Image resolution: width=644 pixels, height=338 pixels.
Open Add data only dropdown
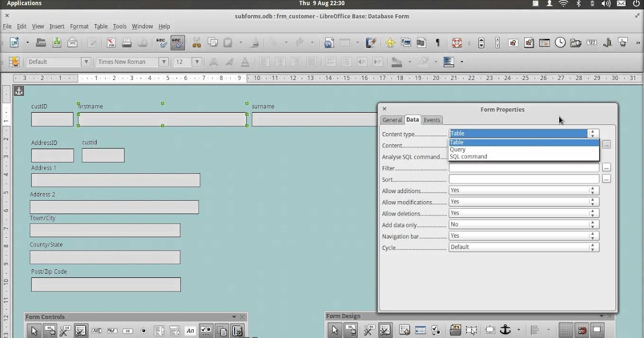[x=524, y=225]
